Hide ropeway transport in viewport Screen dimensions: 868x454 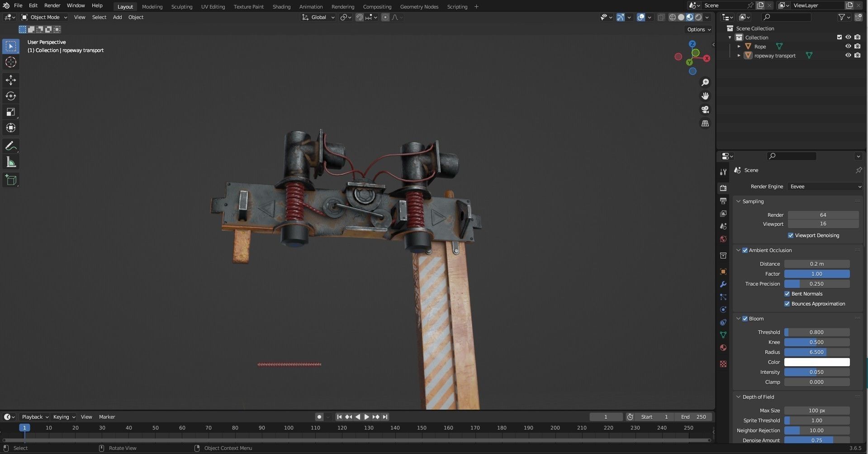tap(849, 56)
